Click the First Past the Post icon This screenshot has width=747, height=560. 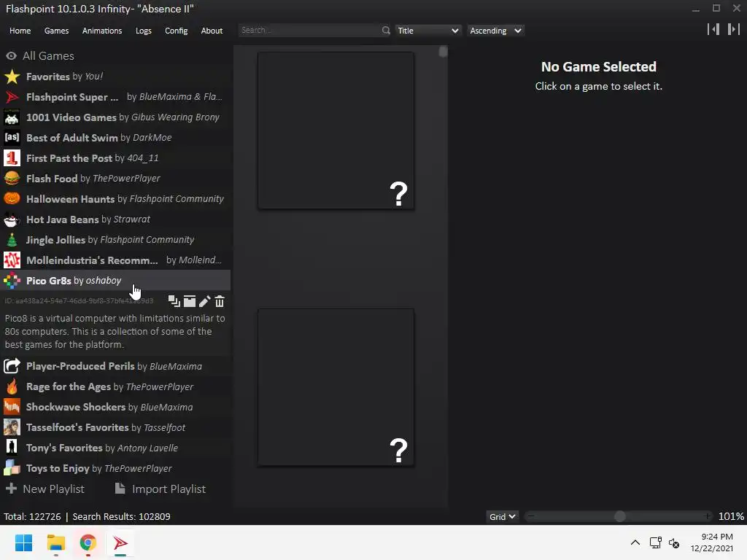coord(12,158)
